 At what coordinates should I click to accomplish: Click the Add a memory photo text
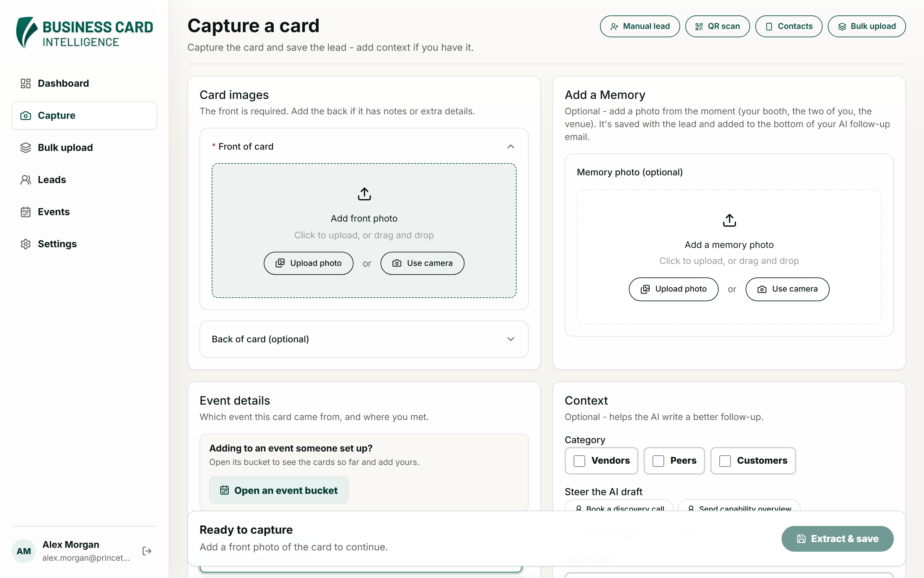729,245
